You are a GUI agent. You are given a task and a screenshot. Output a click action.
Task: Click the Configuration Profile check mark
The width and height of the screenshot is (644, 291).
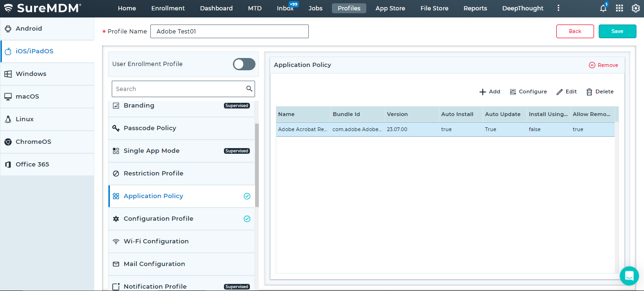coord(247,219)
